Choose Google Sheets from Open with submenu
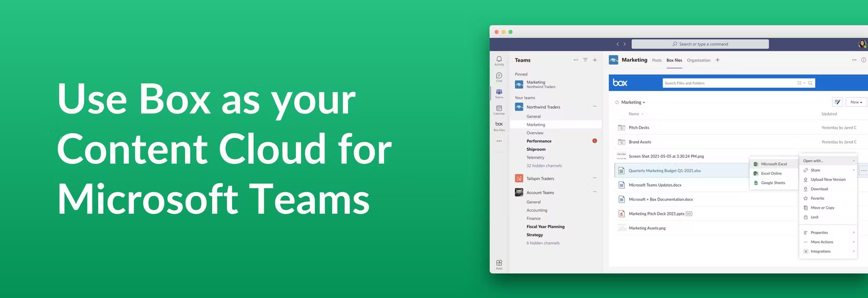The width and height of the screenshot is (868, 298). [773, 183]
